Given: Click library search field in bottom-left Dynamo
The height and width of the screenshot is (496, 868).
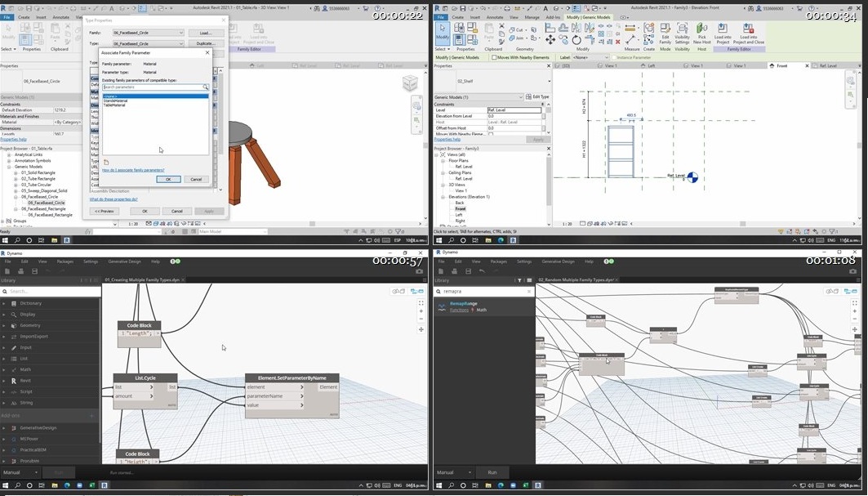Looking at the screenshot, I should click(x=51, y=291).
